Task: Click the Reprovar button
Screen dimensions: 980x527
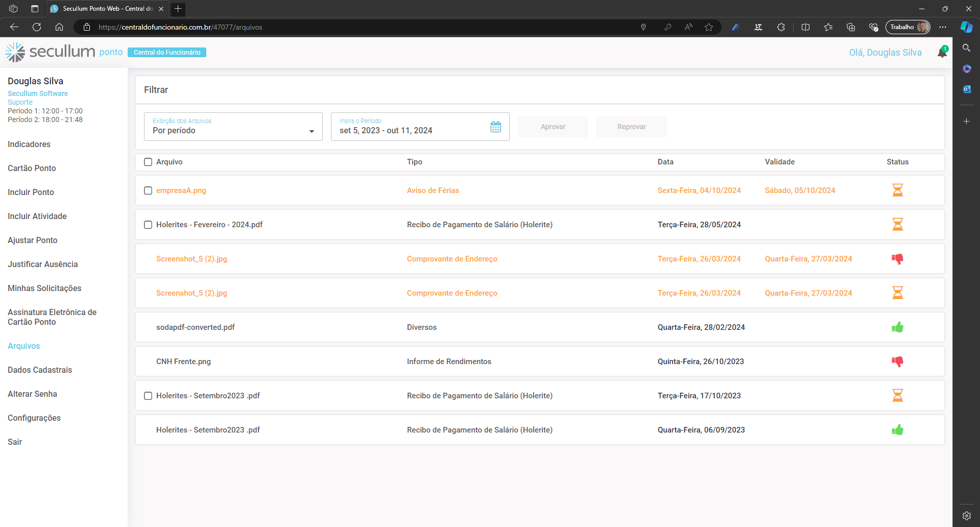Action: pyautogui.click(x=632, y=127)
